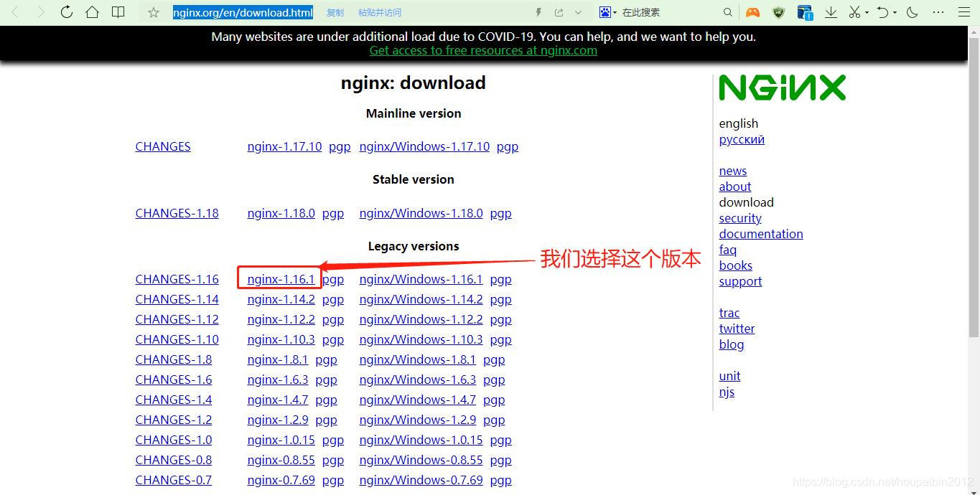Open the documentation navigation link
980x495 pixels.
click(760, 234)
